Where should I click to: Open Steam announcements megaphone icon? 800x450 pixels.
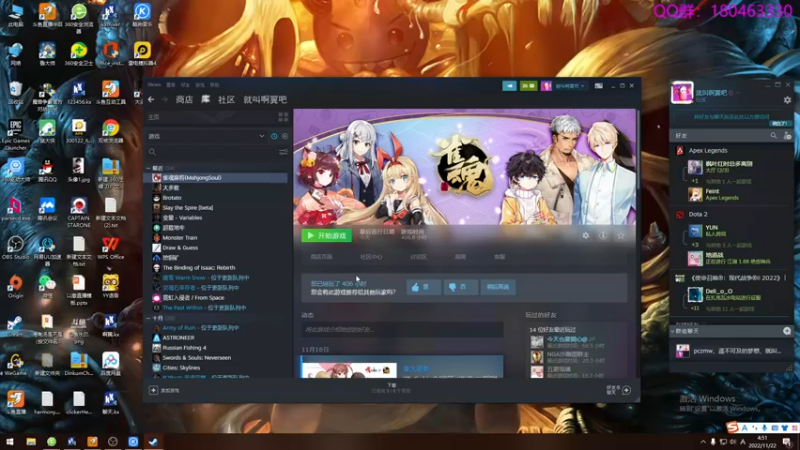(509, 86)
